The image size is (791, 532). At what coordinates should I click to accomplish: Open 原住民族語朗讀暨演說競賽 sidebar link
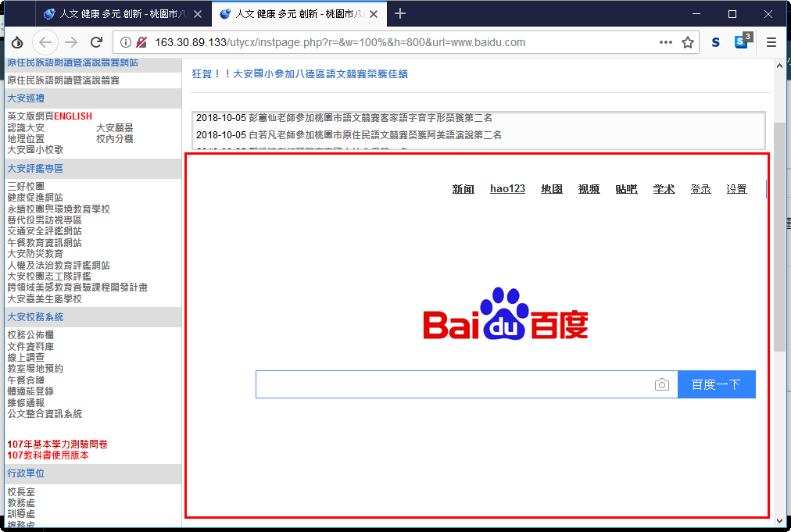pos(63,80)
